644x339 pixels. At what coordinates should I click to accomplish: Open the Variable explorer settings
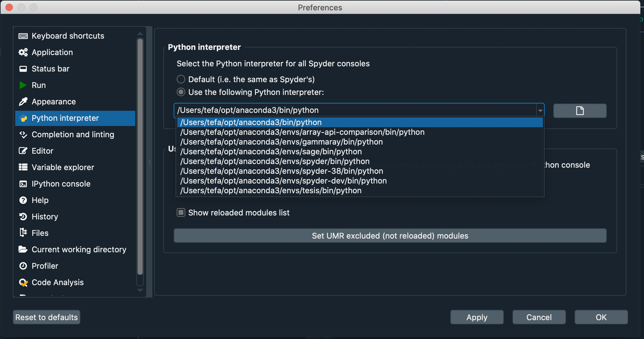click(x=62, y=167)
